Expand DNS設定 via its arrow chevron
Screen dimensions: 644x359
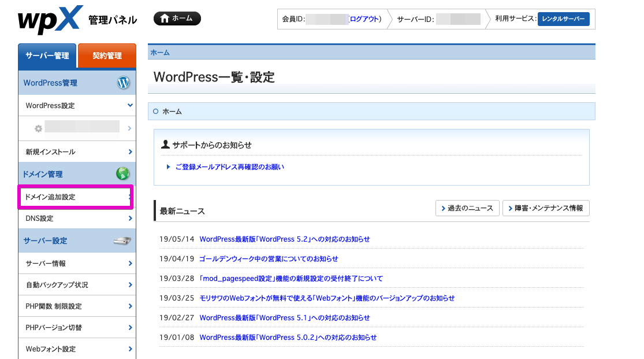129,218
